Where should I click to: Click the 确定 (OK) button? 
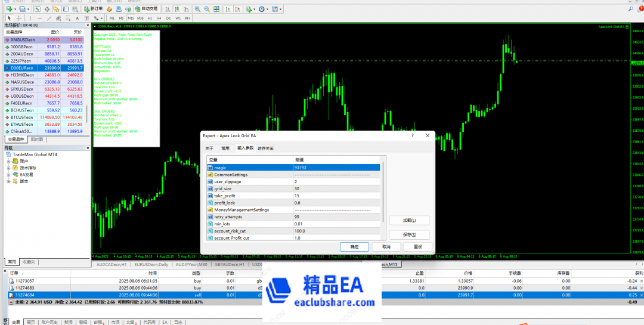click(354, 246)
